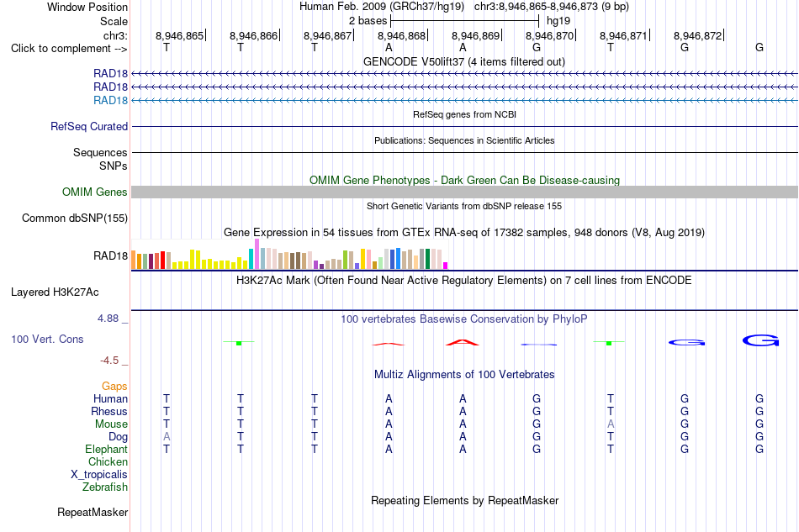Select the Mouse alignment row label
Viewport: 799px width, 532px height.
coord(112,424)
